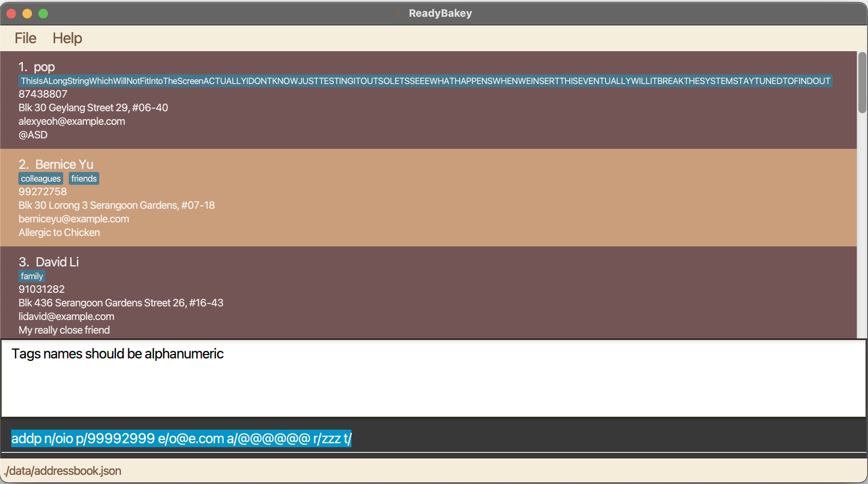Click the friends tag on Bernice Yu
Image resolution: width=868 pixels, height=484 pixels.
tap(84, 178)
